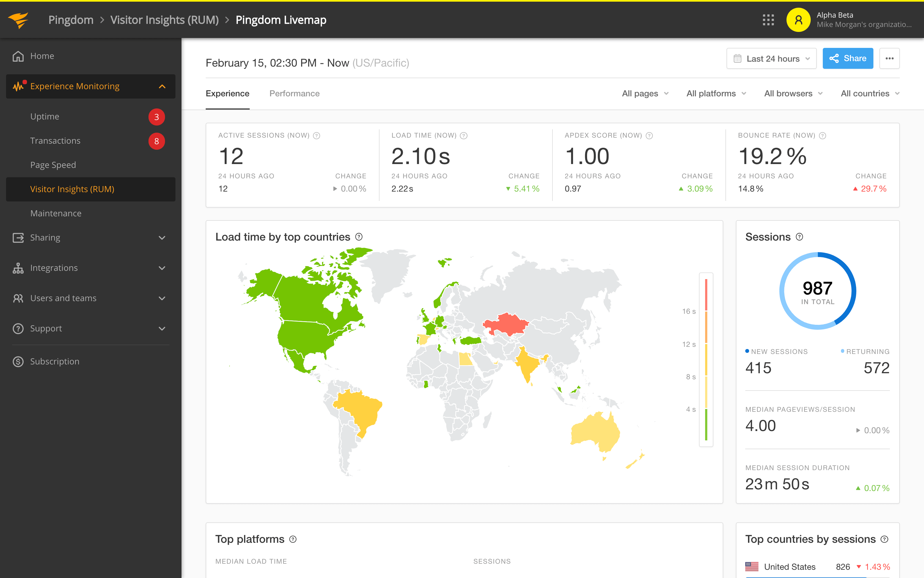Open the Subscription page link
924x578 pixels.
(x=55, y=362)
